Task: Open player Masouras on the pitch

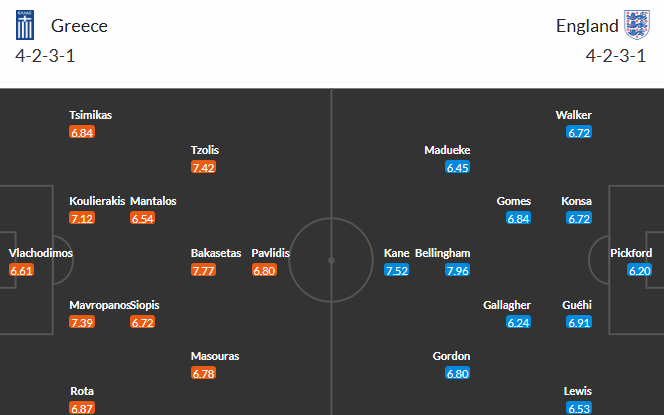Action: tap(215, 356)
